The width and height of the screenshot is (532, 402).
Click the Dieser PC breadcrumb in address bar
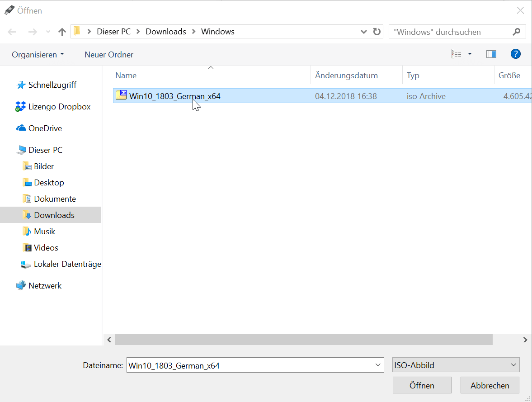pyautogui.click(x=113, y=32)
